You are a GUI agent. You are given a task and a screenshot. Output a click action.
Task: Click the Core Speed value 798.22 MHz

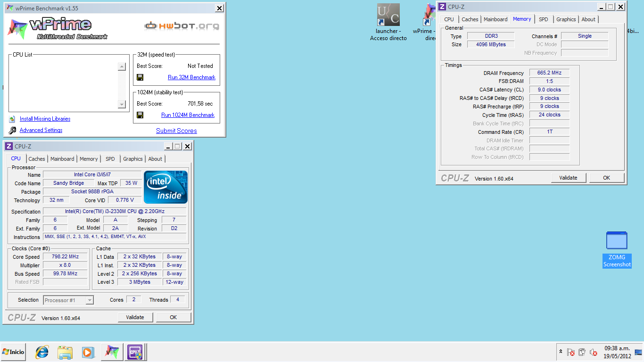(66, 257)
